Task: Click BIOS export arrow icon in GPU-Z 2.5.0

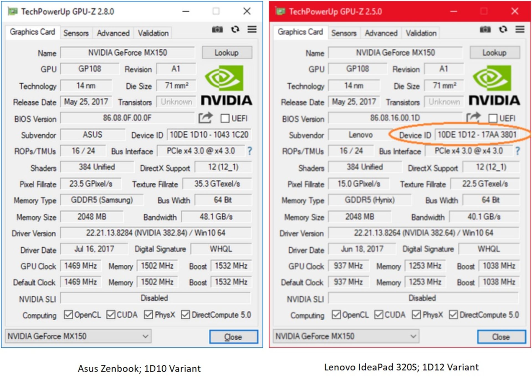Action: pos(473,118)
